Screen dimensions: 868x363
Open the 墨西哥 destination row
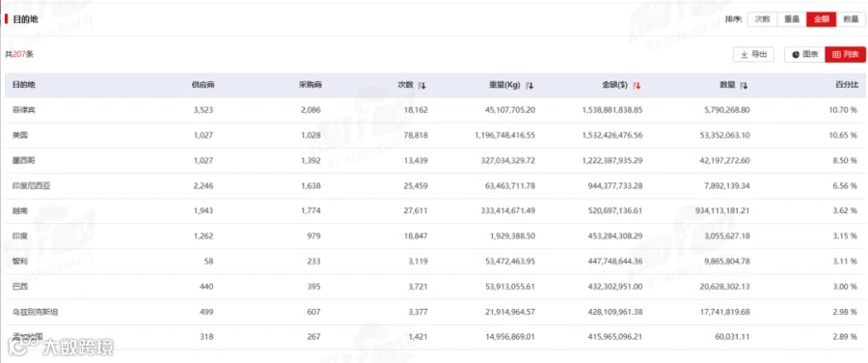434,160
